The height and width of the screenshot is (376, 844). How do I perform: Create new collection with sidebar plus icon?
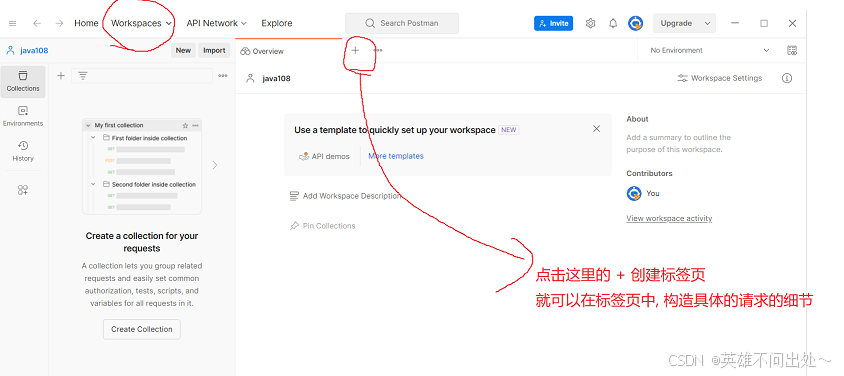pyautogui.click(x=61, y=76)
